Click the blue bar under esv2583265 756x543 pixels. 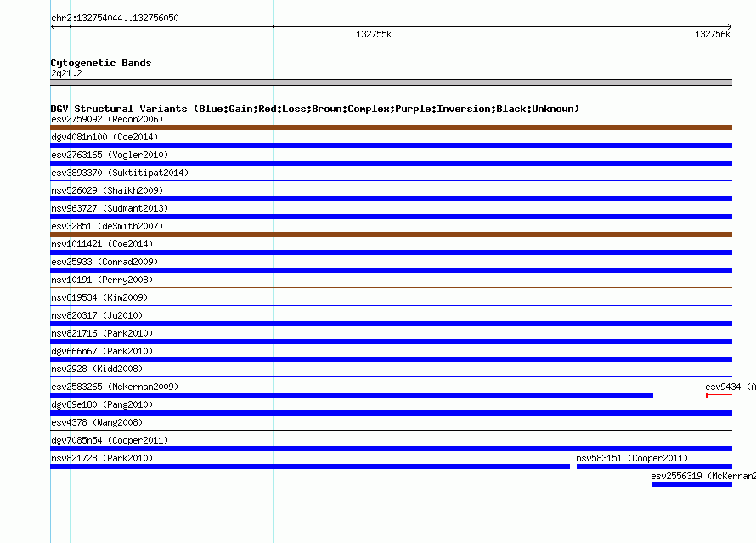[x=352, y=395]
